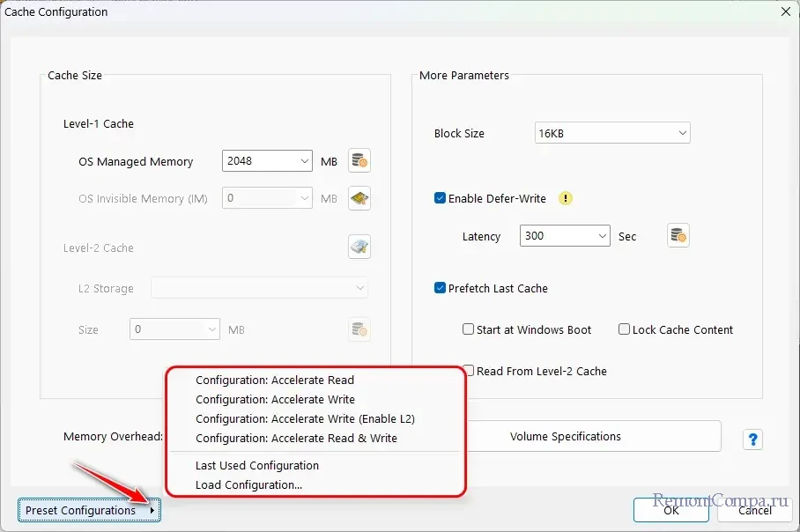
Task: Select Last Used Configuration menu item
Action: click(x=257, y=465)
